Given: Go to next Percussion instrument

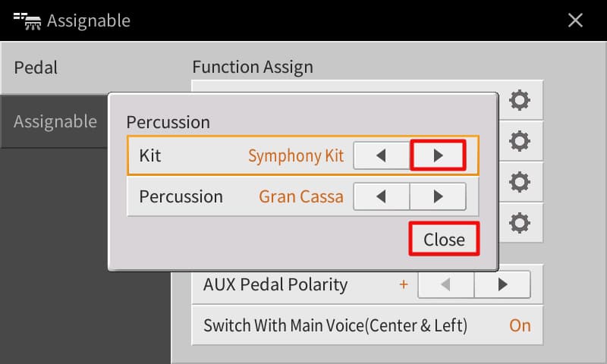Looking at the screenshot, I should (437, 197).
